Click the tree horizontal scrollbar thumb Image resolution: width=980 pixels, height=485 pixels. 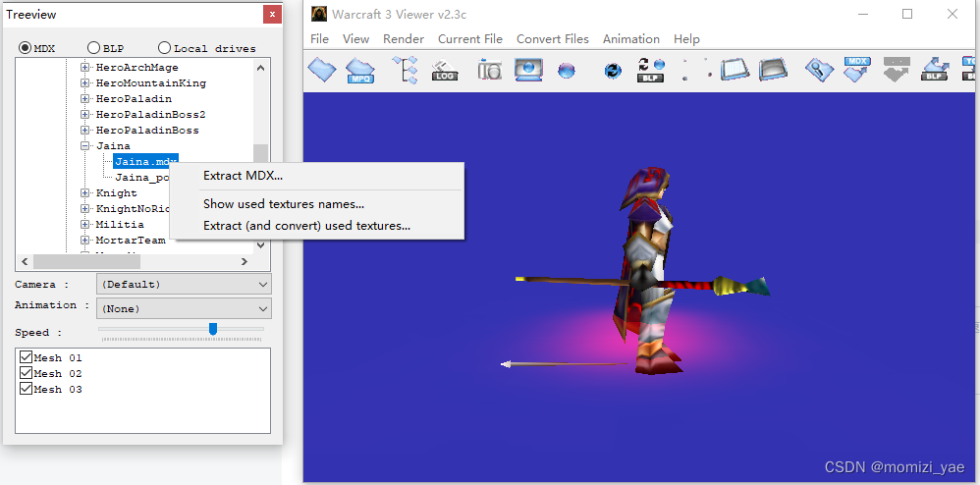[x=86, y=262]
